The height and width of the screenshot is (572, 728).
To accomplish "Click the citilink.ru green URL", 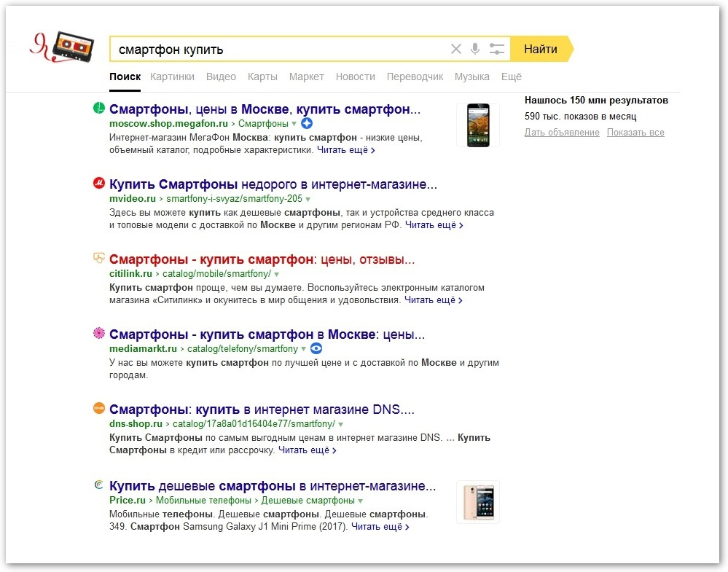I will 130,274.
